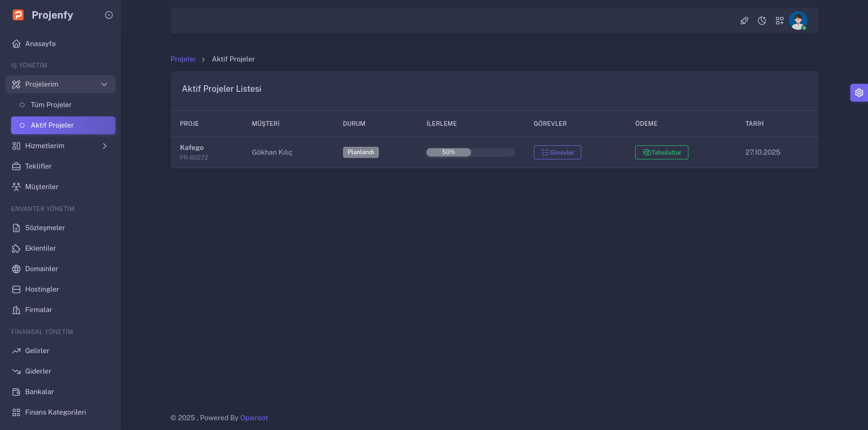Click the rocket icon in top bar
The width and height of the screenshot is (868, 430).
744,20
